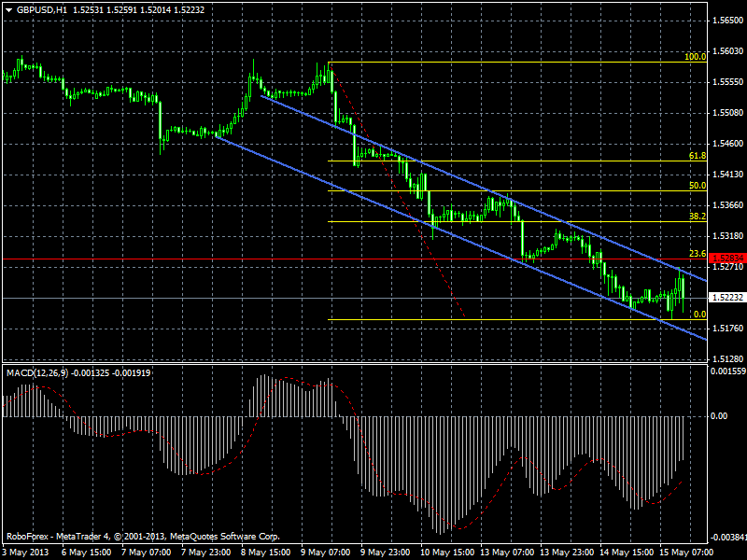
Task: Click the 8 May 15:00 time label
Action: click(265, 553)
